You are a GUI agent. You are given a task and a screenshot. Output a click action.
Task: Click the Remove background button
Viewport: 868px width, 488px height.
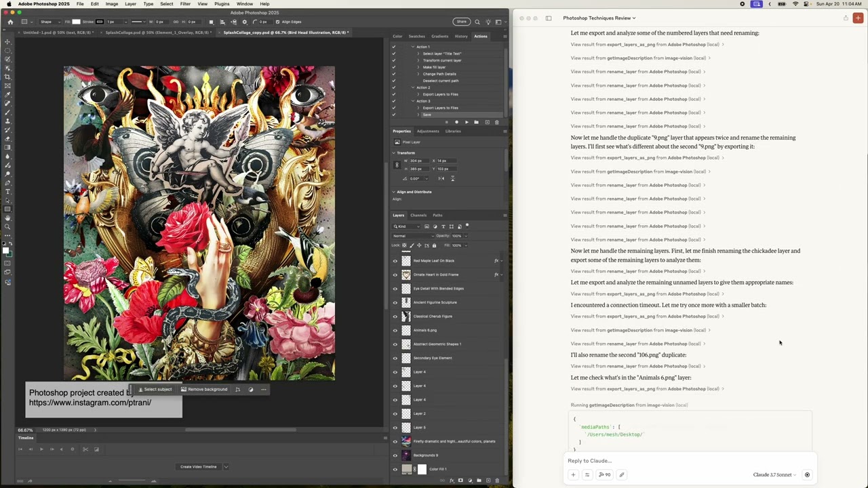(x=205, y=389)
